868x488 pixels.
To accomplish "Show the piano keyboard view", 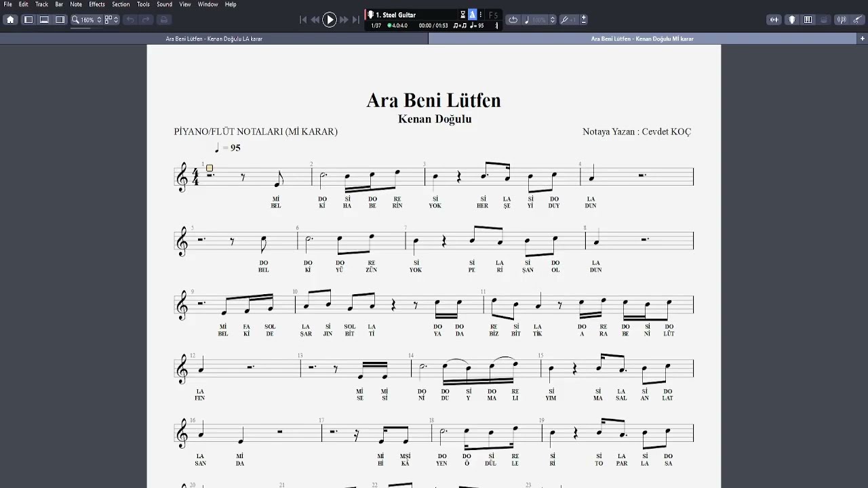I will (808, 20).
